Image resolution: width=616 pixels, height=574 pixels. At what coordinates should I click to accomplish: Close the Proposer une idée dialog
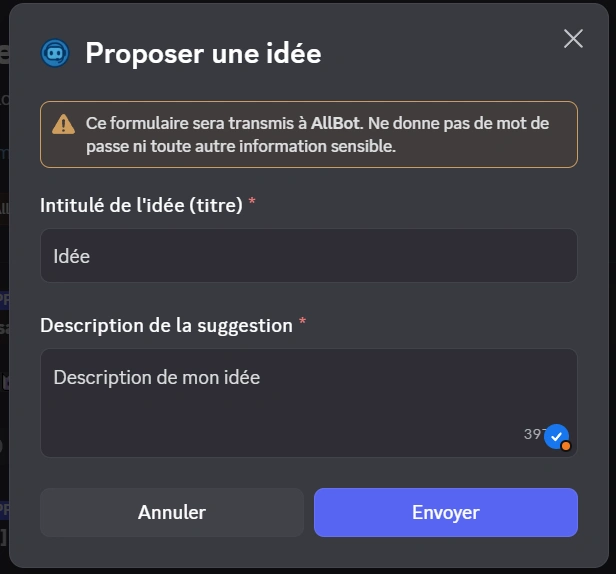(573, 39)
